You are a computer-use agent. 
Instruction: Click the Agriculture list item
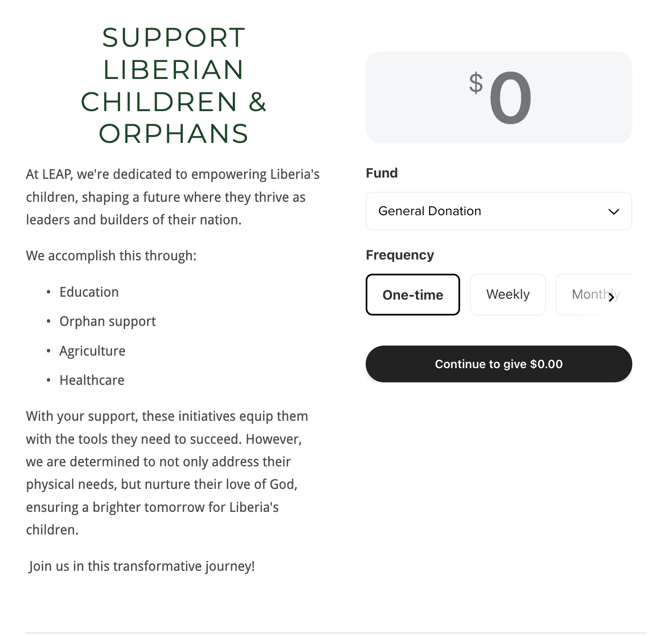click(x=92, y=351)
